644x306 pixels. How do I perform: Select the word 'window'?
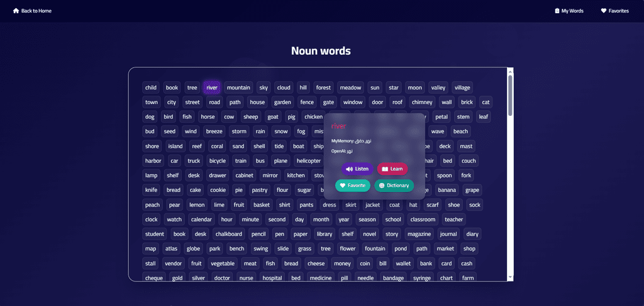pyautogui.click(x=353, y=103)
